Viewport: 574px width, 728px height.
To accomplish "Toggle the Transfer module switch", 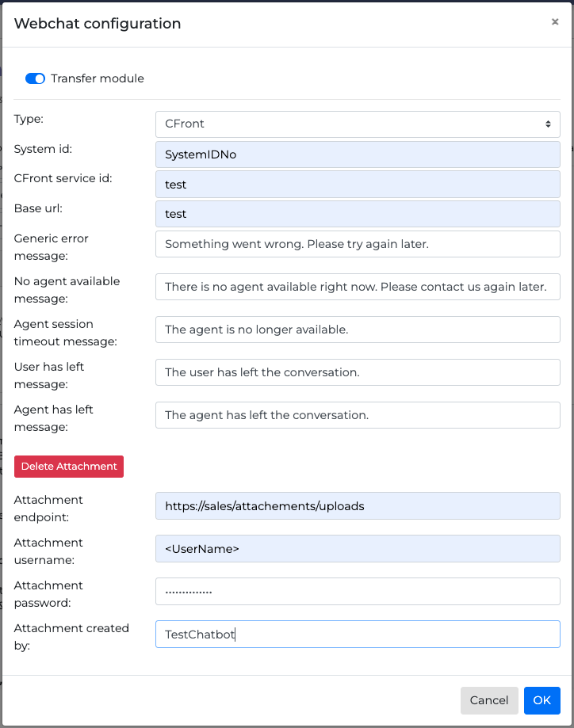I will [35, 78].
